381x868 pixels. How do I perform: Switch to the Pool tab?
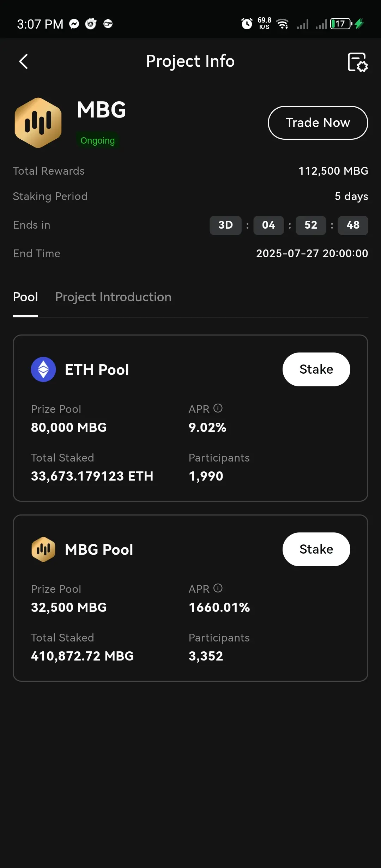[x=25, y=297]
